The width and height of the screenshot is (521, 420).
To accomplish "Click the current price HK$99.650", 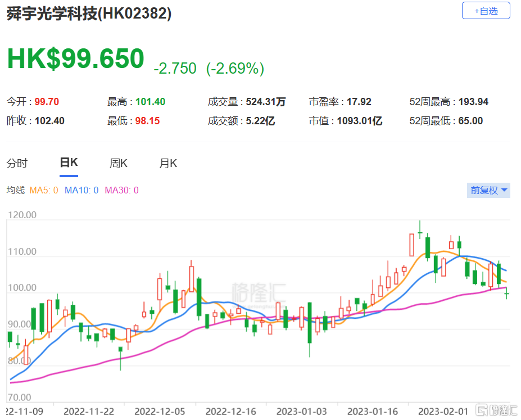I will tap(75, 59).
